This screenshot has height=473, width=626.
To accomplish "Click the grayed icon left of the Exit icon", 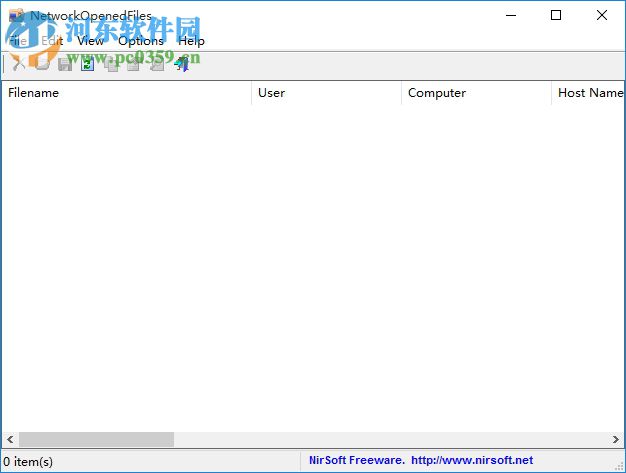I will click(157, 64).
